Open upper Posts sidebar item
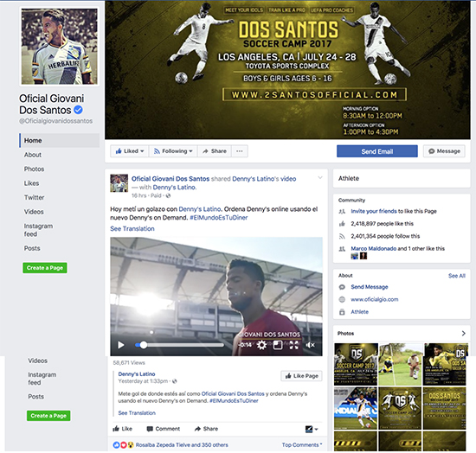Screen dimensions: 476x453 pyautogui.click(x=32, y=248)
